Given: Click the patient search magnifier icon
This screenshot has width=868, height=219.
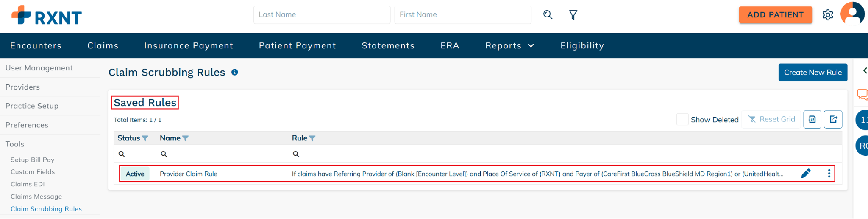Looking at the screenshot, I should click(x=548, y=15).
